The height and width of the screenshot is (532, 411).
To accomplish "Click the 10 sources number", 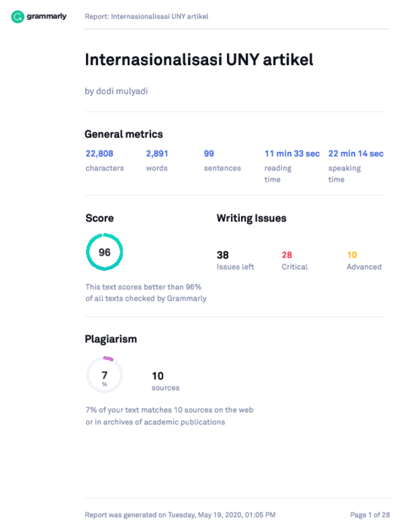I will tap(157, 376).
